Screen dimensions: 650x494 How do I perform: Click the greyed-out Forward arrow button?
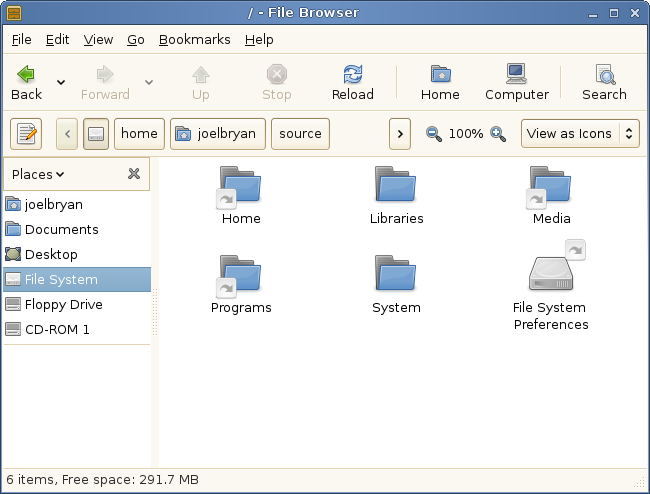(x=105, y=82)
